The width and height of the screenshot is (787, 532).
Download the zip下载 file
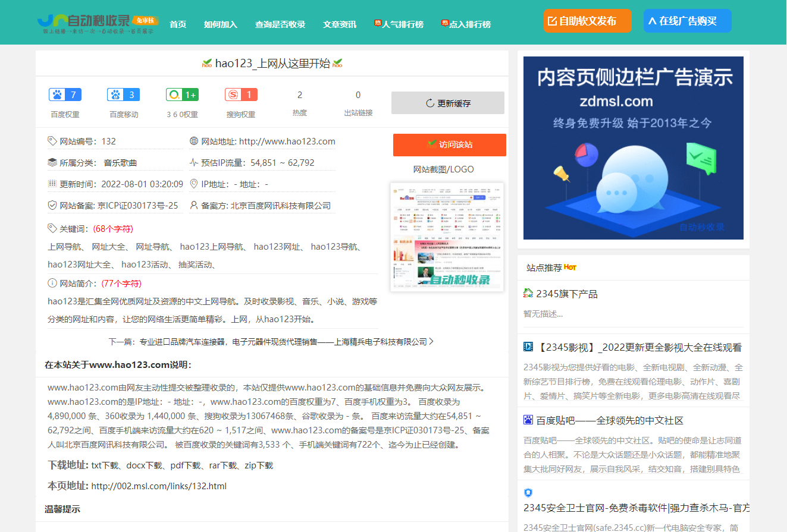click(x=259, y=465)
